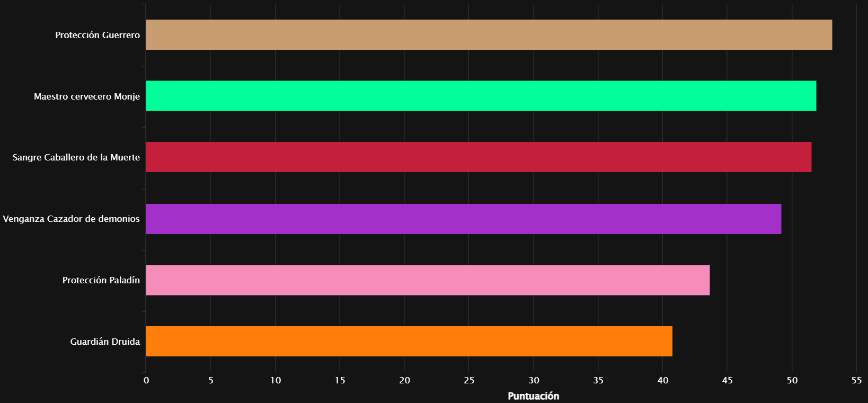
Task: Select the "Sangre Caballero de la Muerte" label
Action: [x=76, y=157]
